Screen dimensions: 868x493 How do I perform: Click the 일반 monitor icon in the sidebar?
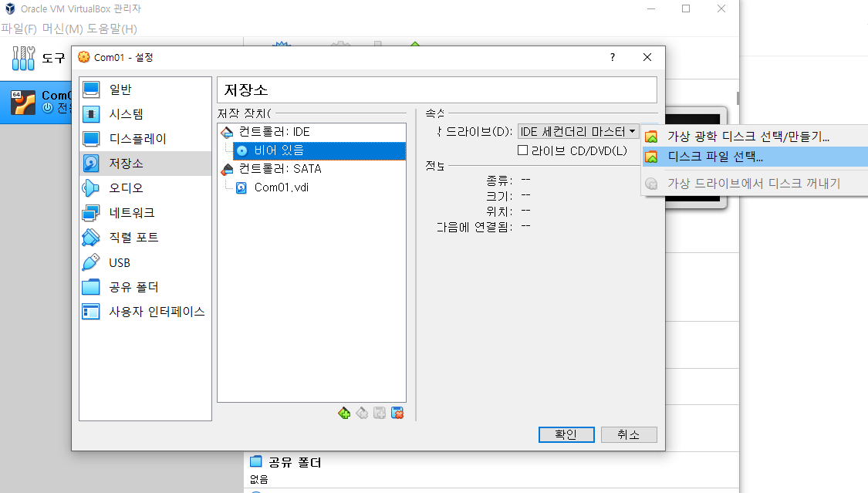tap(91, 89)
